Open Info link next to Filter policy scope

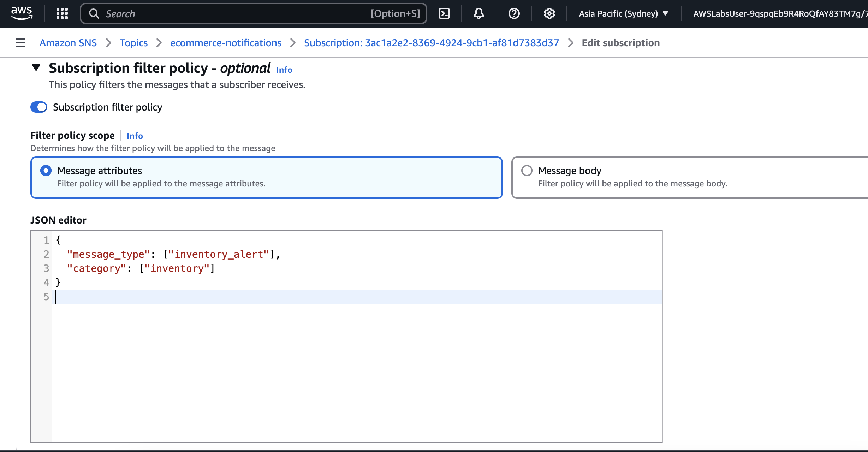tap(135, 136)
